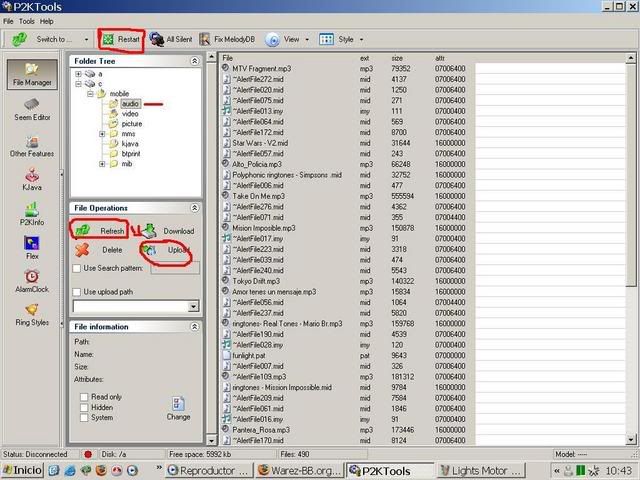
Task: Open the KJava sidebar icon
Action: (x=32, y=180)
